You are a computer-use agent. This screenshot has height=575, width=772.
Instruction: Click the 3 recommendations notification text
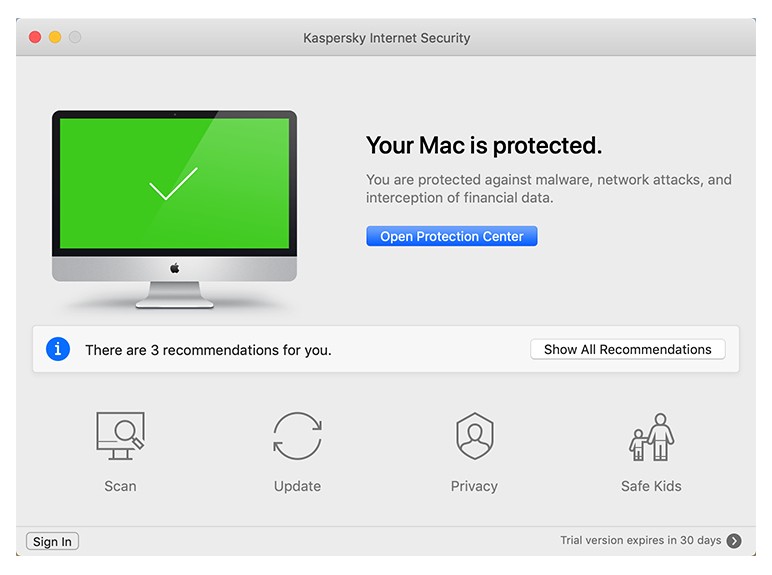coord(208,350)
